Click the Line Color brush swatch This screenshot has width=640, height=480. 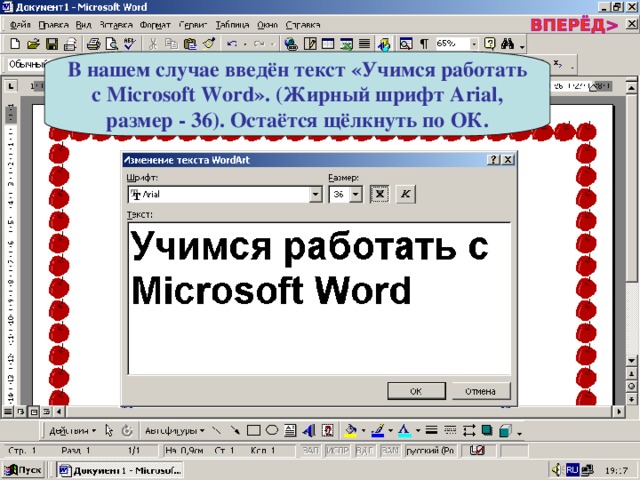point(378,431)
